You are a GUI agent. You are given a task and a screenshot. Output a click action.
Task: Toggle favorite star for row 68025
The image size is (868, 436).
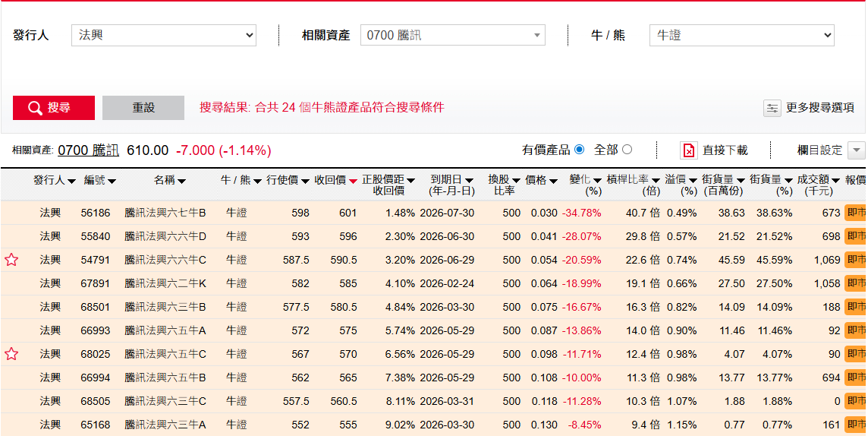(11, 353)
